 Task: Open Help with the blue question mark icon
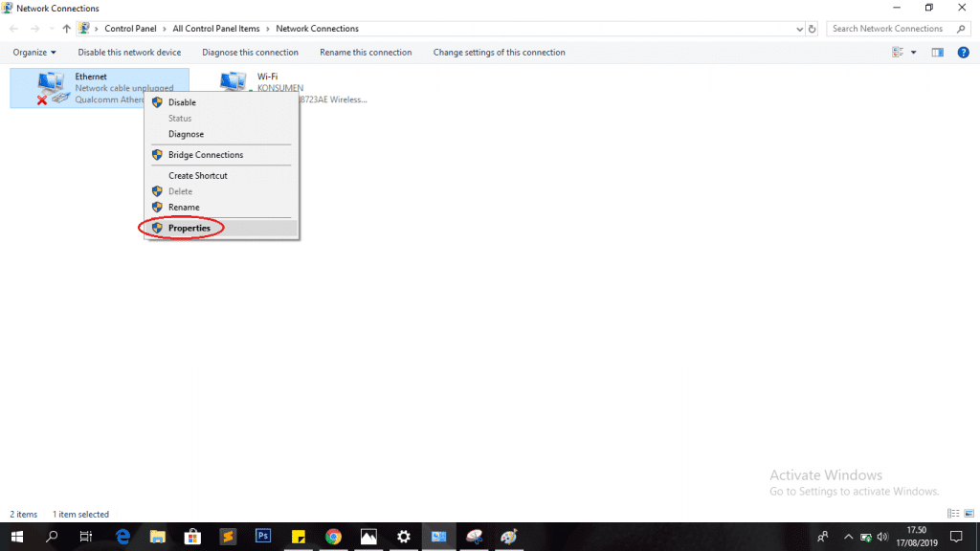962,52
